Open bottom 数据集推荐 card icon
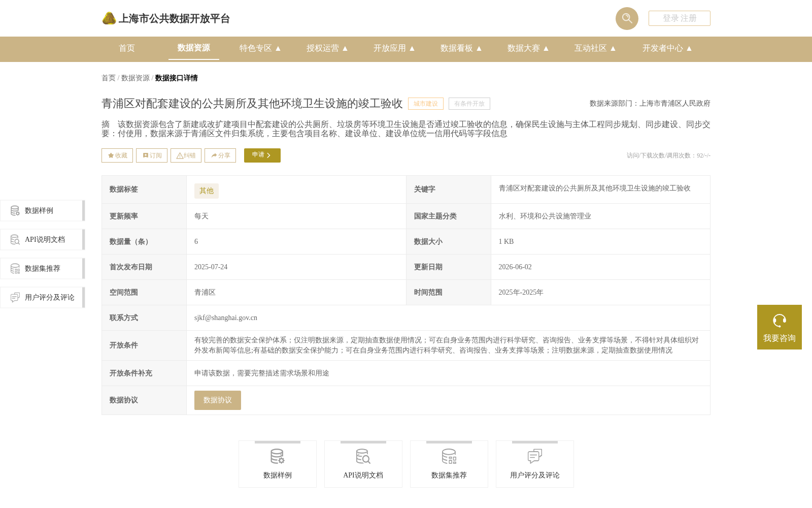The image size is (812, 508). click(449, 457)
